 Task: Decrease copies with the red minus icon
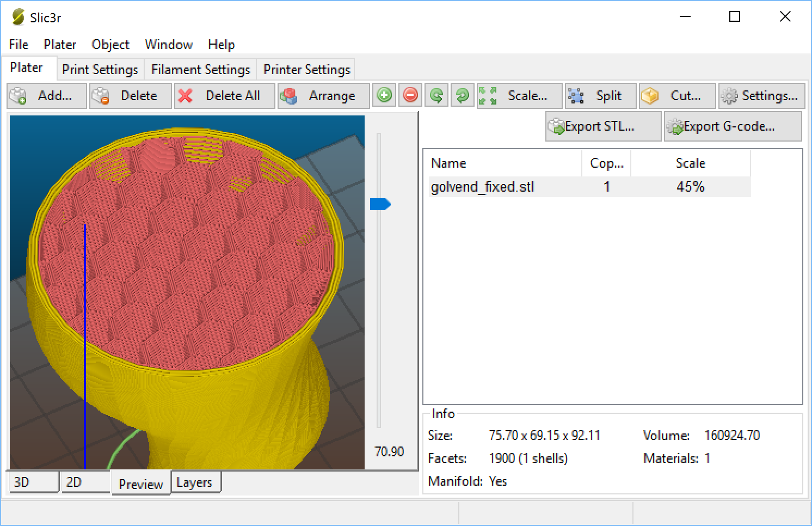(410, 95)
